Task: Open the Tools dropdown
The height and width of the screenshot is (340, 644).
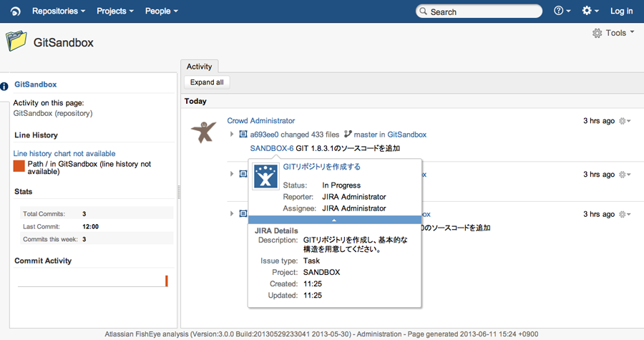Action: pos(614,33)
